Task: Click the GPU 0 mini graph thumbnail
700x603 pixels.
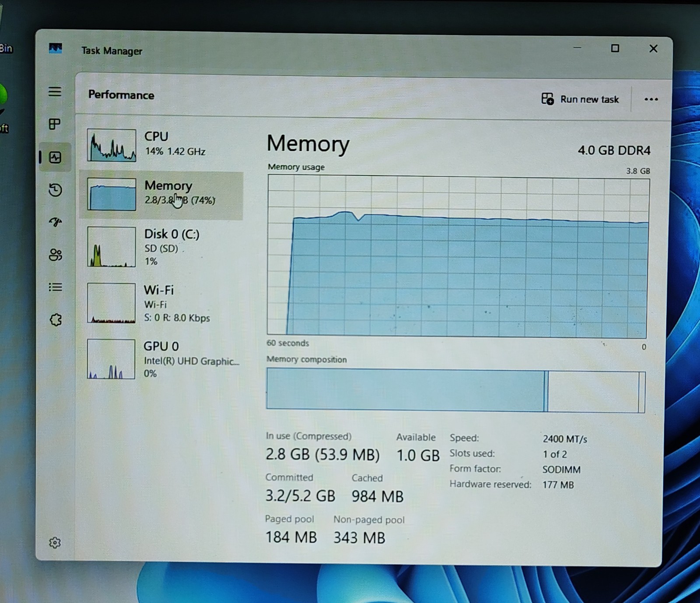Action: click(111, 359)
